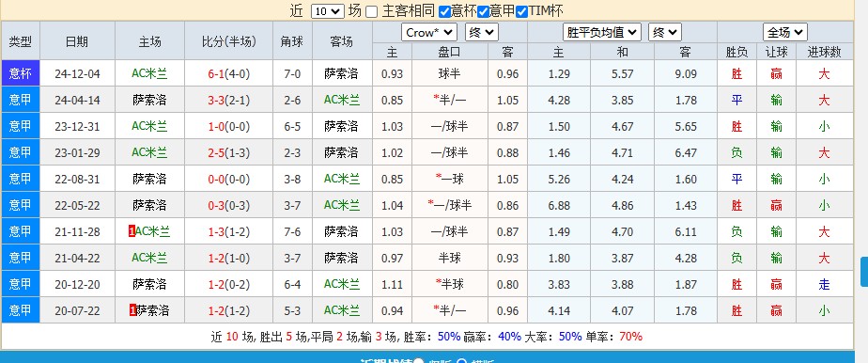
Task: Open the 0-0(0-0) score link
Action: click(x=228, y=179)
